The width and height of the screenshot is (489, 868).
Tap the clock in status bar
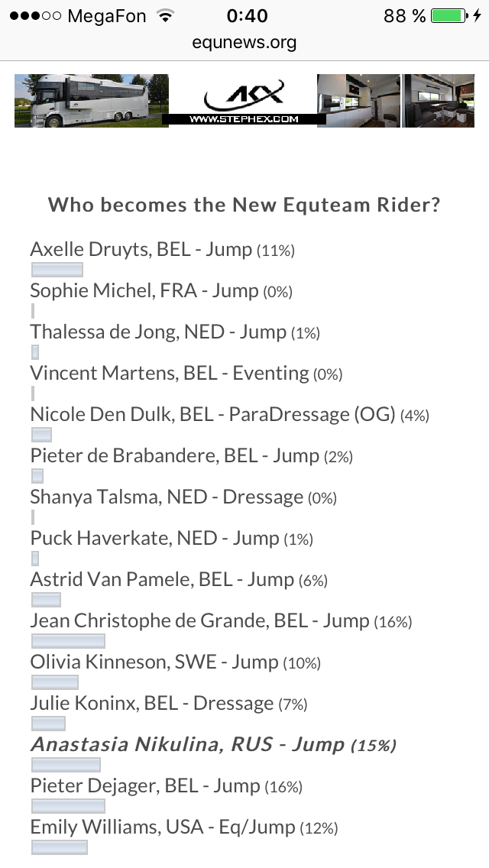point(247,16)
